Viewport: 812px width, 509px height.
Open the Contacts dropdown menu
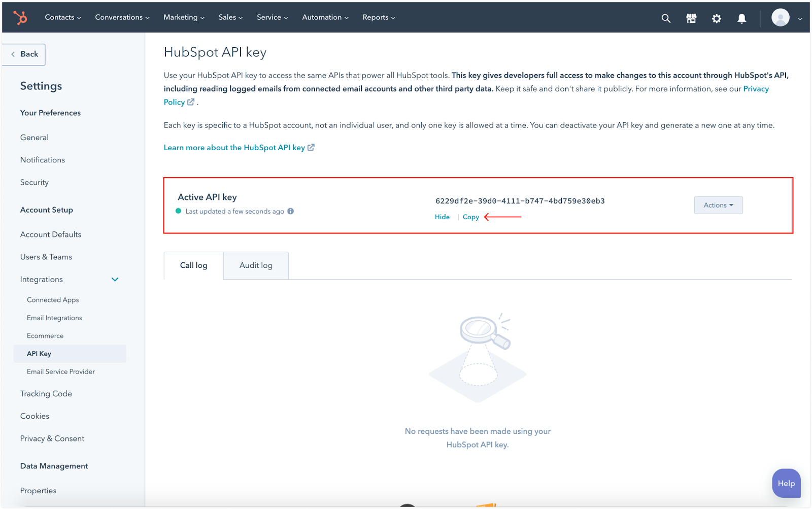[x=63, y=17]
